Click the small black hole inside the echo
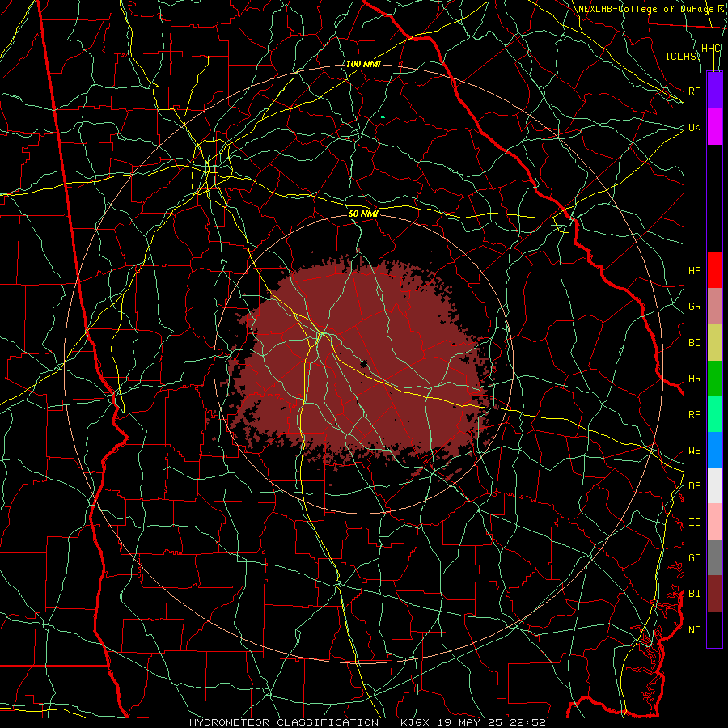 [x=364, y=363]
